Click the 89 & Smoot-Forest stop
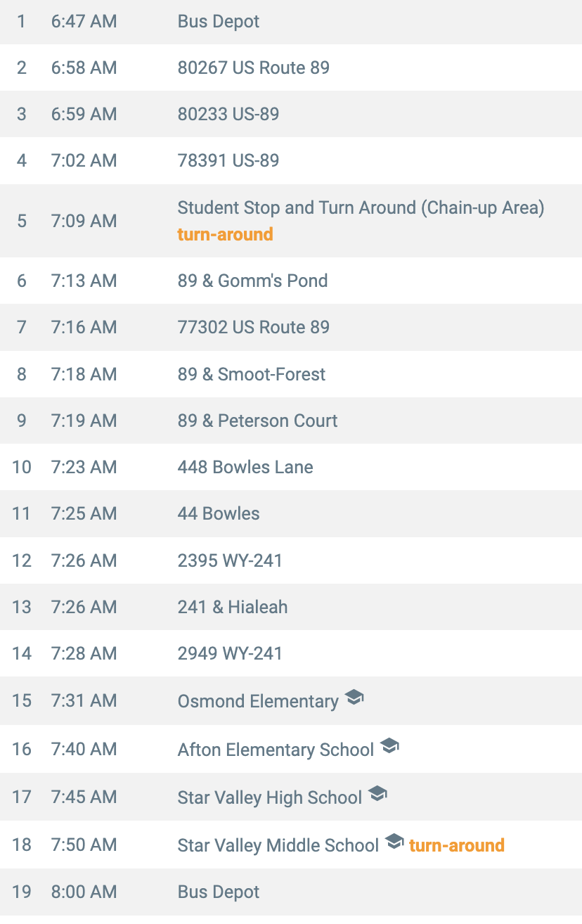The height and width of the screenshot is (924, 582). [x=251, y=374]
